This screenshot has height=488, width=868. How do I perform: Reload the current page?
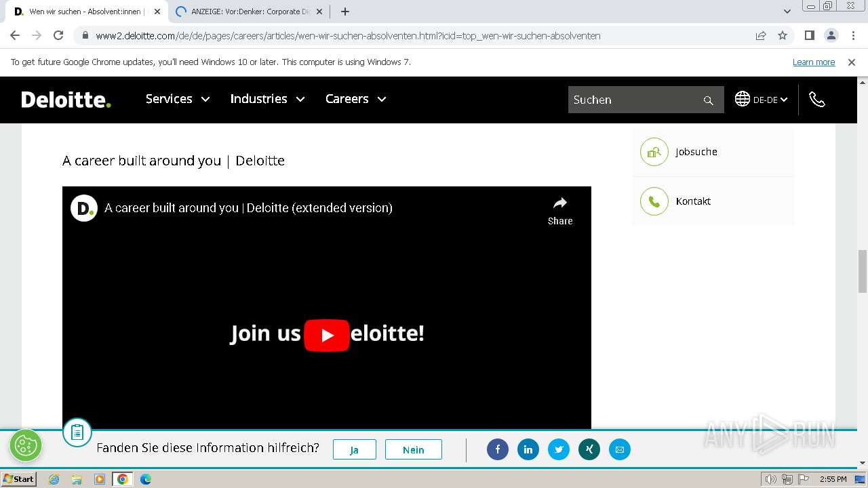click(58, 36)
